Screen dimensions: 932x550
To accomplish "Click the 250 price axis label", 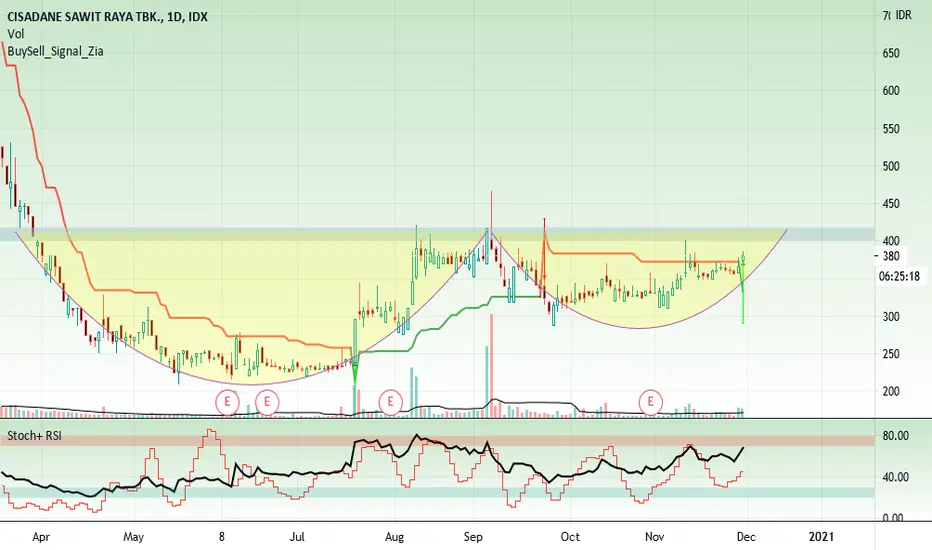I will pyautogui.click(x=891, y=354).
